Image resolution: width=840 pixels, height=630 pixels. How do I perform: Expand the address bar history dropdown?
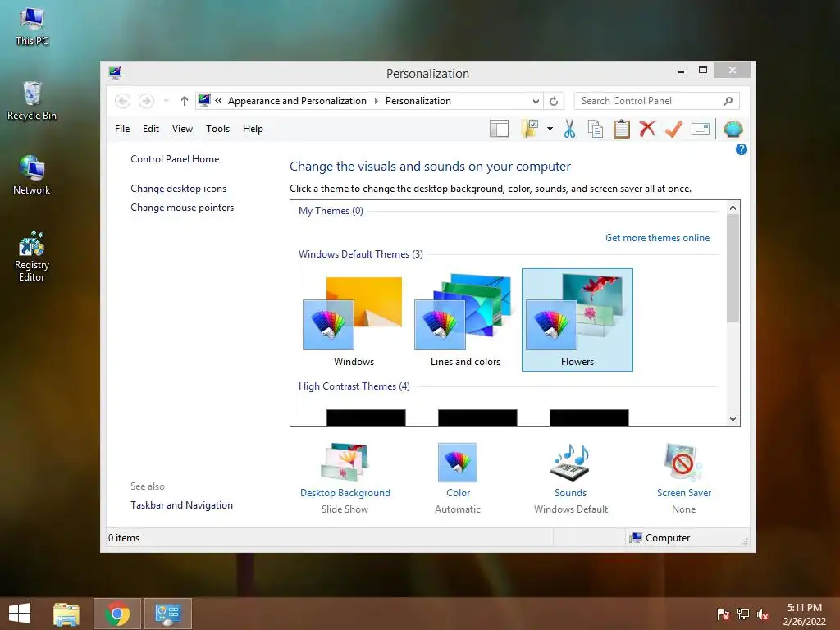[536, 101]
